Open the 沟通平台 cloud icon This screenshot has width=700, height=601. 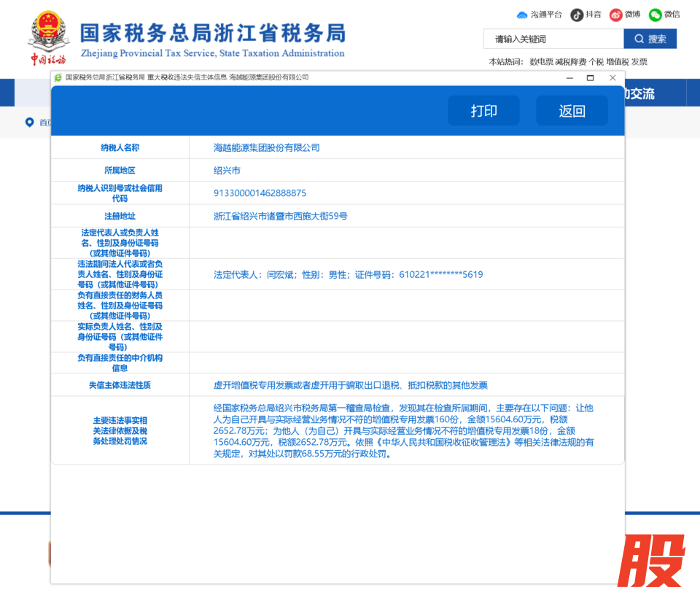point(522,15)
